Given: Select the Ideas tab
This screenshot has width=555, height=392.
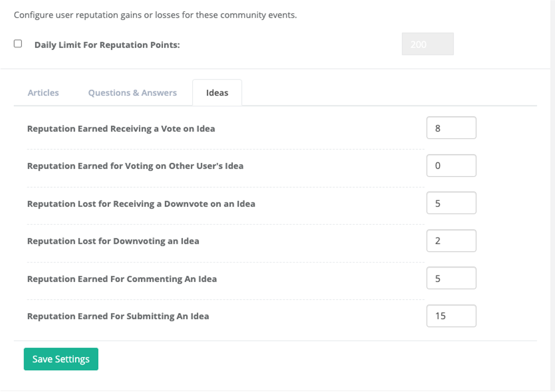Looking at the screenshot, I should coord(217,93).
